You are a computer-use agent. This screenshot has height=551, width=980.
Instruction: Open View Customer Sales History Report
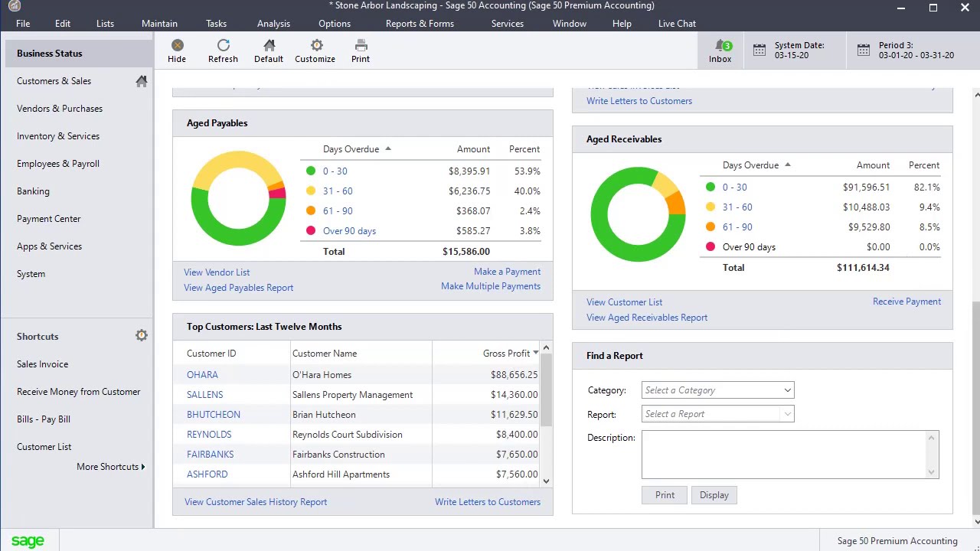256,502
